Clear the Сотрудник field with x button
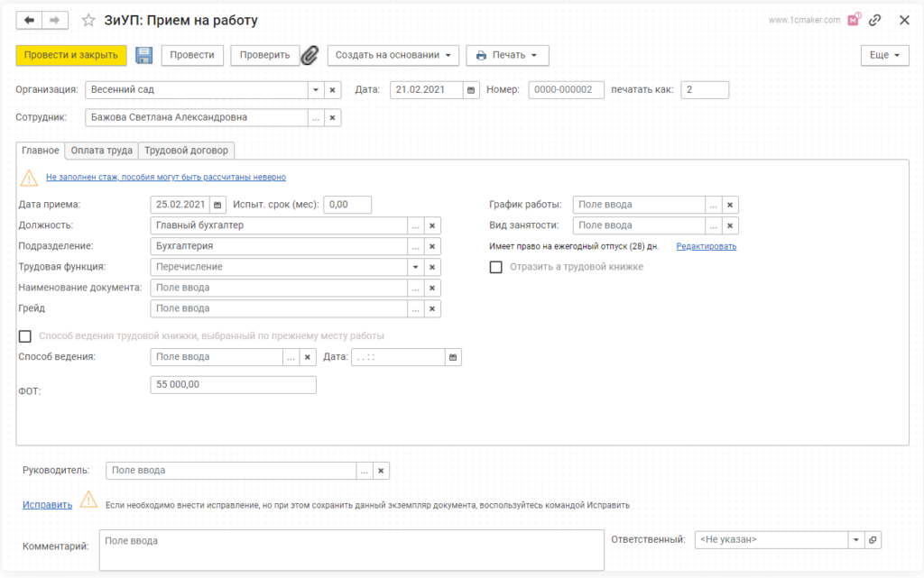The width and height of the screenshot is (924, 578). click(x=332, y=117)
